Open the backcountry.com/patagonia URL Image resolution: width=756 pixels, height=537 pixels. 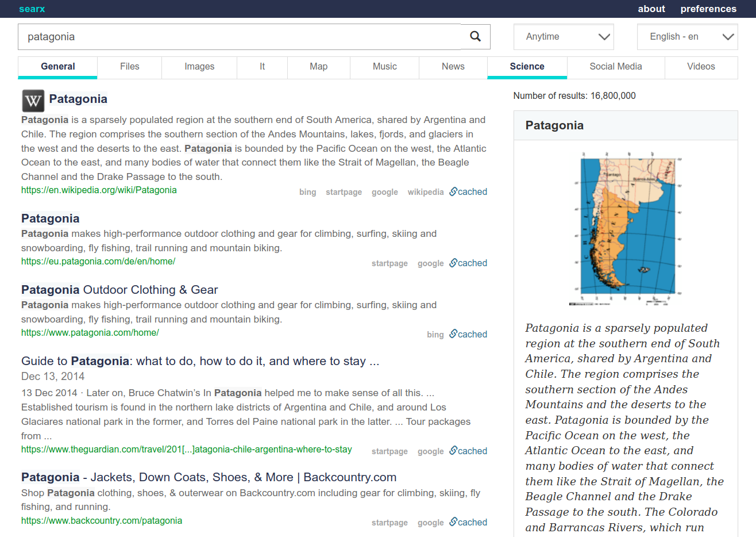pos(102,521)
